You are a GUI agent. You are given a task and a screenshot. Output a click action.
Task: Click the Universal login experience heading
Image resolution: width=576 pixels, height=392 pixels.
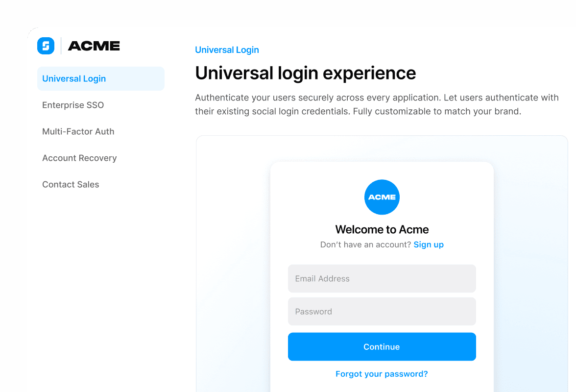[x=306, y=73]
